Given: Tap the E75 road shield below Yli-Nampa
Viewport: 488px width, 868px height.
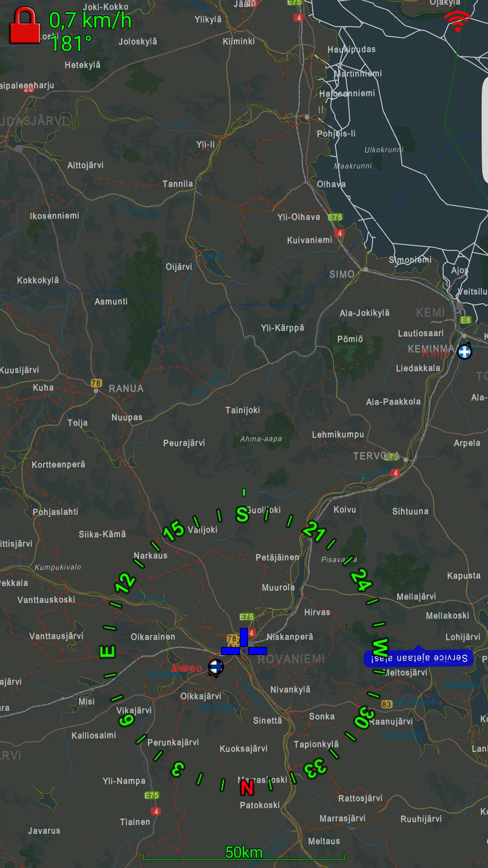Looking at the screenshot, I should click(151, 795).
